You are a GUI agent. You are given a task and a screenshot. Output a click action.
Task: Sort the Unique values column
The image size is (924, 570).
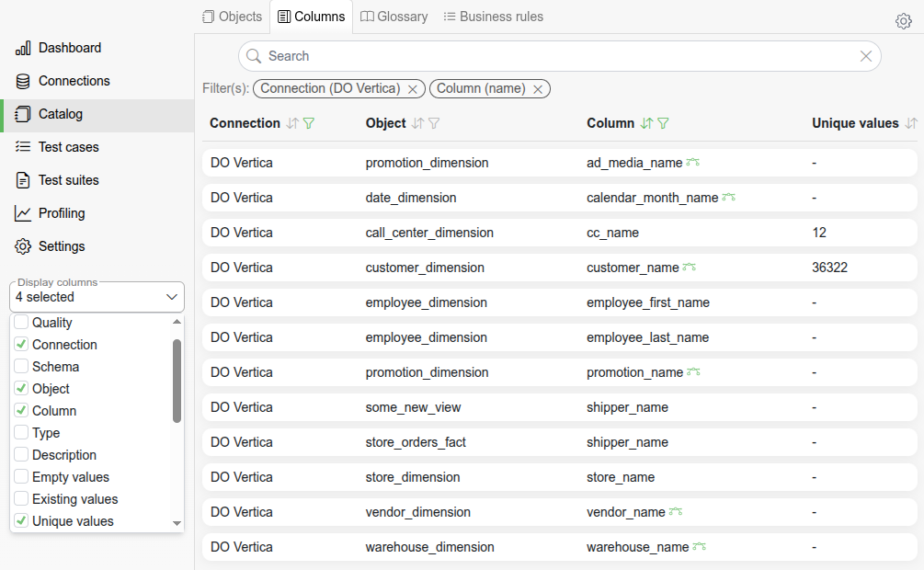coord(911,123)
